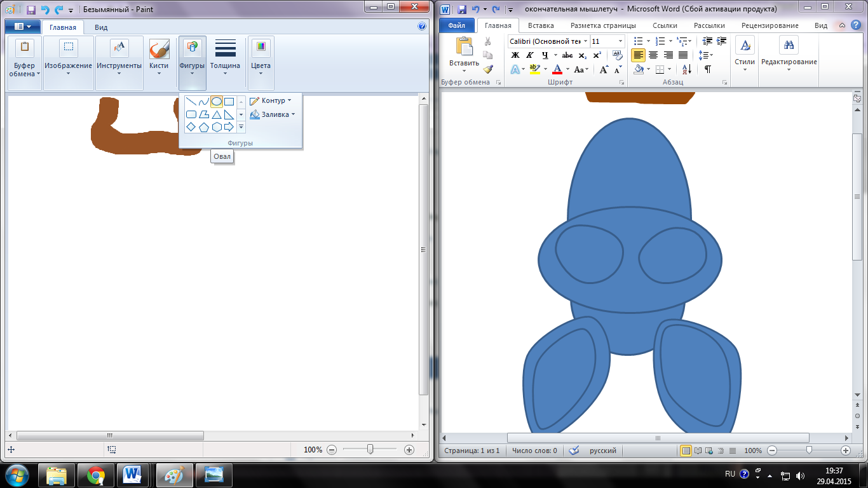The image size is (868, 488).
Task: Select the Line shape in Paint
Action: [x=191, y=102]
